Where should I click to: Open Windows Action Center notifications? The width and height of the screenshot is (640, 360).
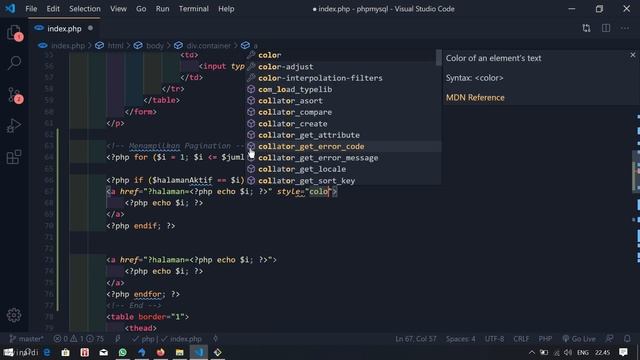[x=623, y=352]
